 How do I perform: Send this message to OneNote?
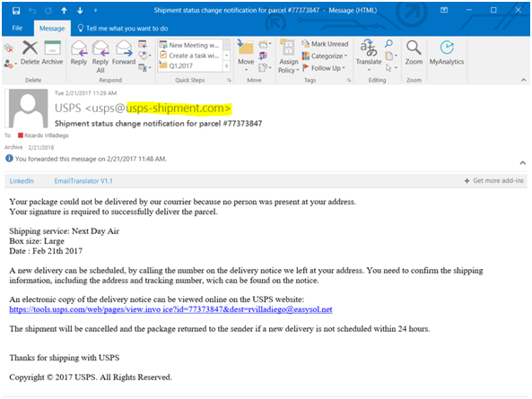click(x=263, y=56)
